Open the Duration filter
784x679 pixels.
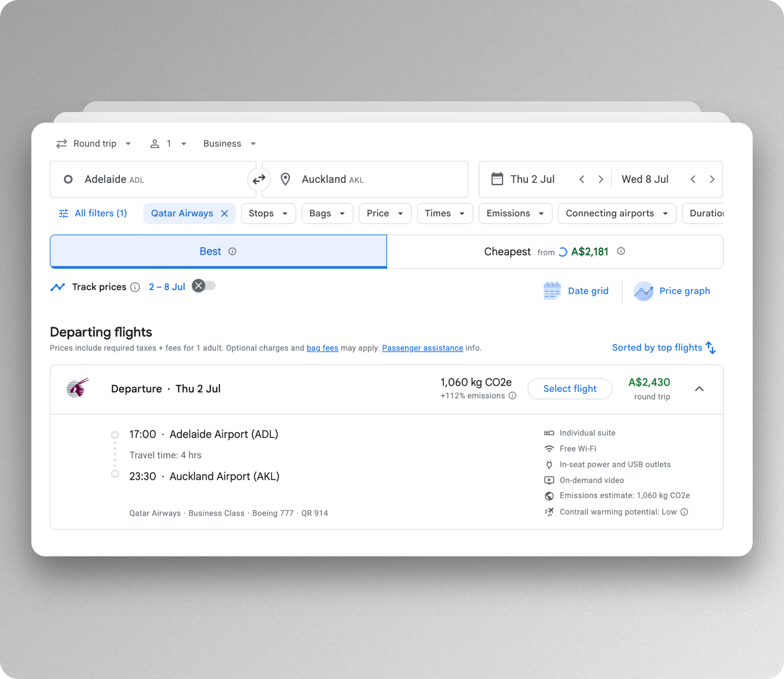point(703,213)
